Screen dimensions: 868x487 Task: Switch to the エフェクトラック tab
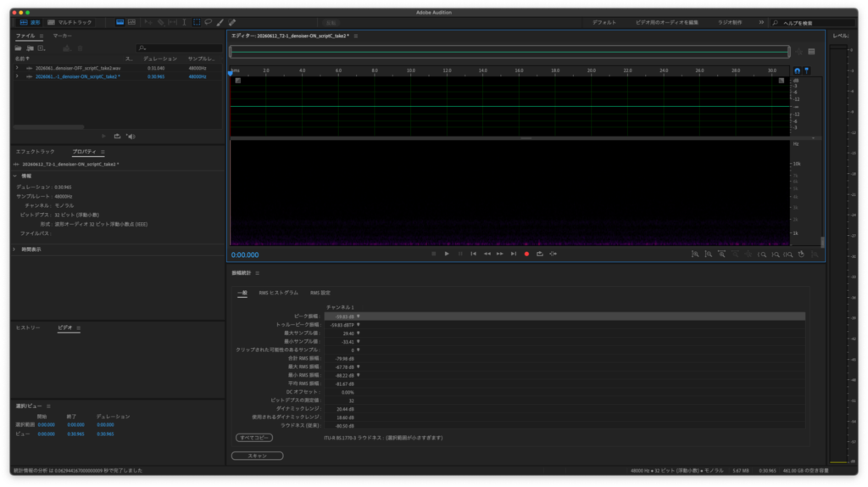pos(36,152)
